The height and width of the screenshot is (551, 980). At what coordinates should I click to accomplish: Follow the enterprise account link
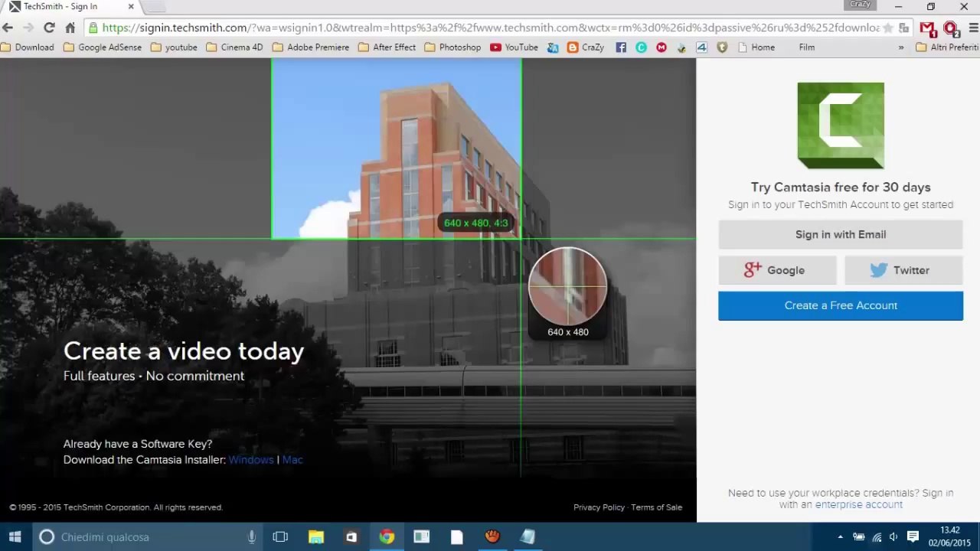858,505
